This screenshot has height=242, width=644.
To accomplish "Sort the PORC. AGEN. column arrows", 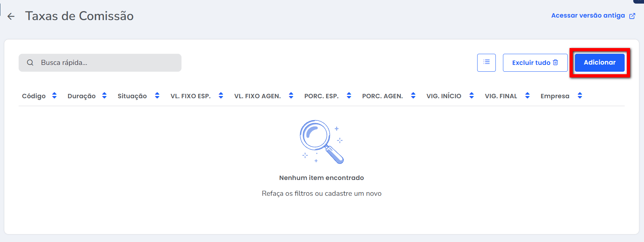I will 413,95.
